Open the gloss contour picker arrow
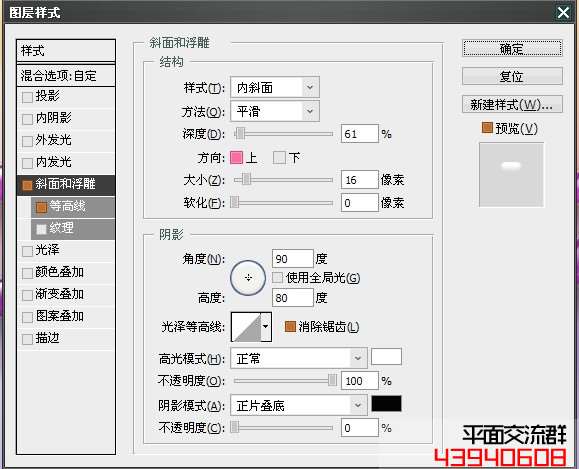This screenshot has height=469, width=579. click(266, 327)
